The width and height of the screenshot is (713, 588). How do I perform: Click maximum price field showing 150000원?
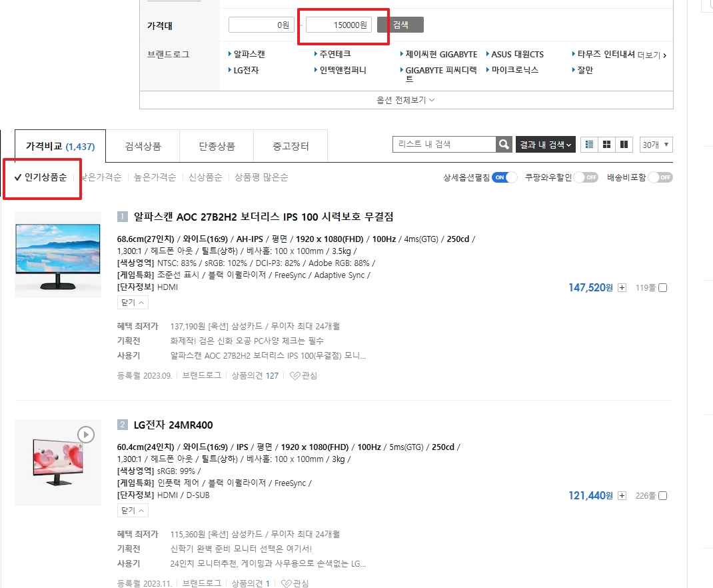(x=339, y=25)
